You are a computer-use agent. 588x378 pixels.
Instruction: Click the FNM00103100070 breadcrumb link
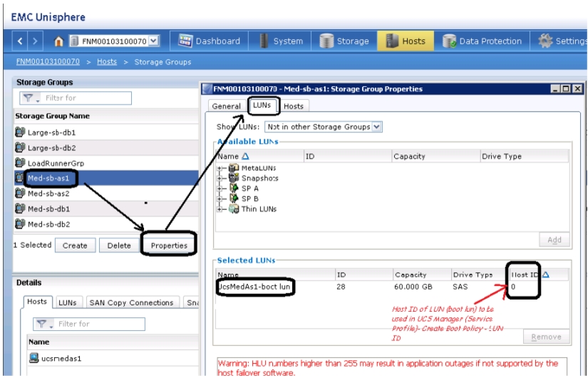[x=48, y=62]
